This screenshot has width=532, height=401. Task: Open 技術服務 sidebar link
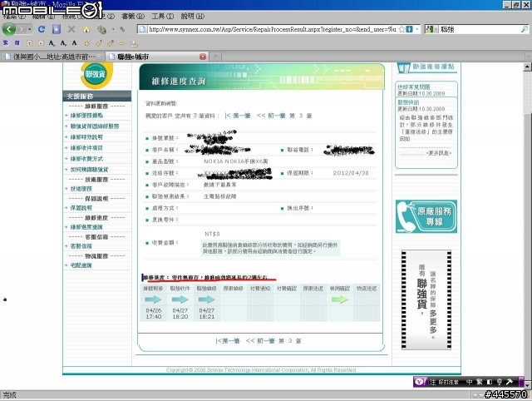pyautogui.click(x=81, y=189)
